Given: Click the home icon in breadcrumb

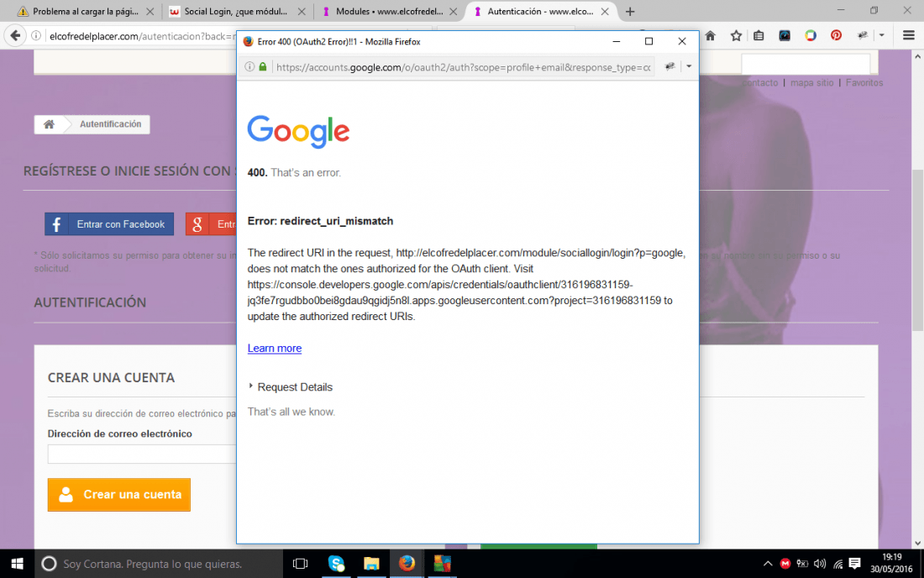Looking at the screenshot, I should pos(49,124).
